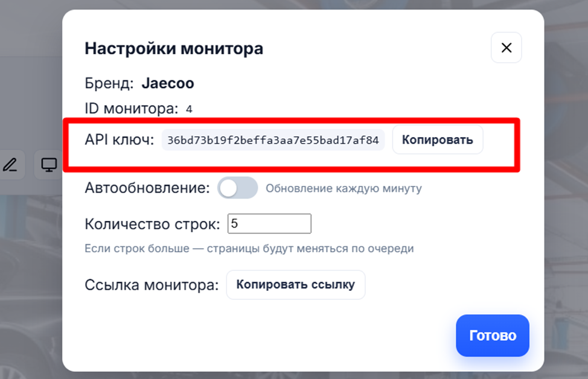This screenshot has height=379, width=588.
Task: Click the monitor ID value 4
Action: click(x=189, y=109)
